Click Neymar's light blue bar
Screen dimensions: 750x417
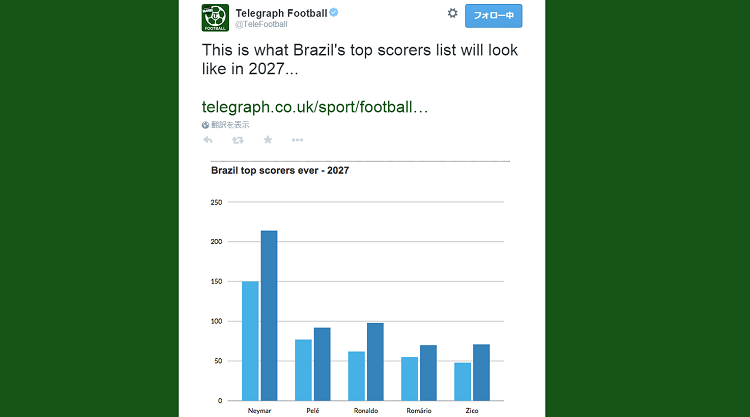point(250,341)
